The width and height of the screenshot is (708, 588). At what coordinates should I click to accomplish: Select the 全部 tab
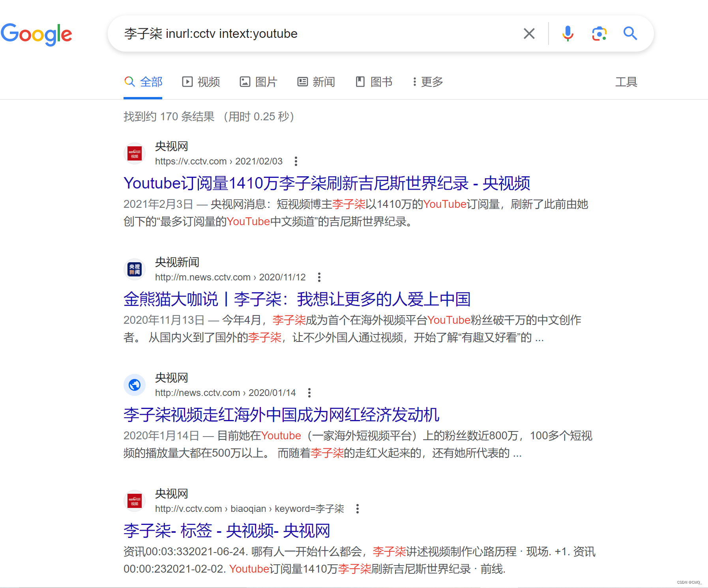(x=143, y=82)
